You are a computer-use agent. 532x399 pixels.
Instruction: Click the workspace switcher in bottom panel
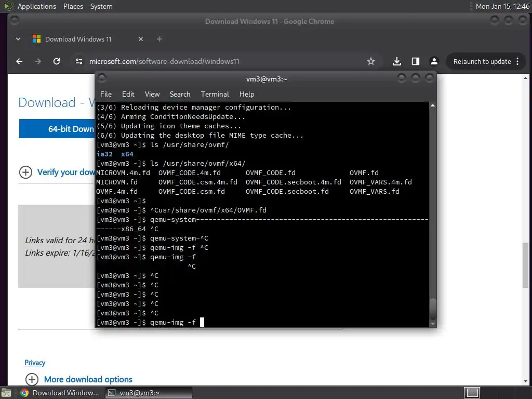click(x=472, y=393)
